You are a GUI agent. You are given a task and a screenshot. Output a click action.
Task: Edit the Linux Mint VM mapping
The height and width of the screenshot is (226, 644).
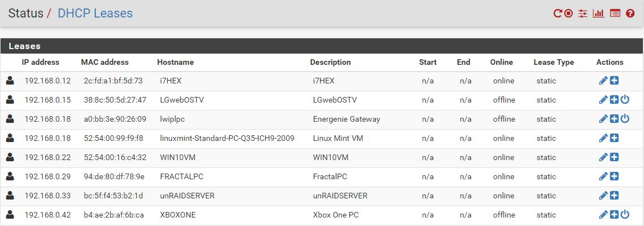coord(603,139)
